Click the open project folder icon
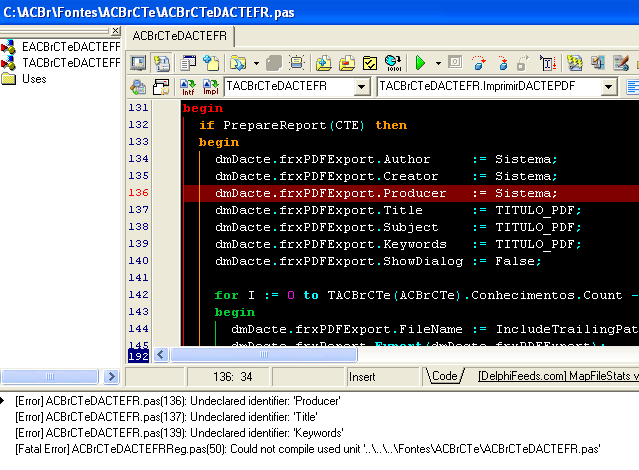The width and height of the screenshot is (639, 470). coord(238,63)
